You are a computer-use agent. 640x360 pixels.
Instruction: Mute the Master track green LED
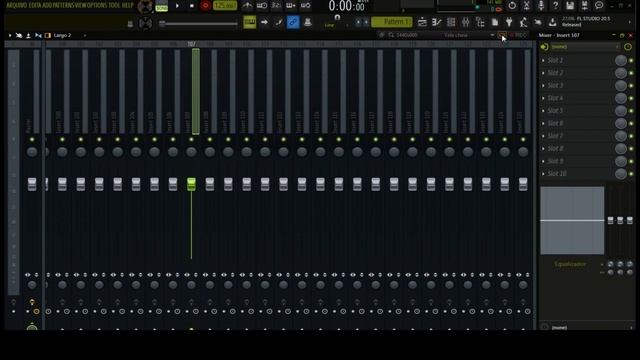[32, 140]
